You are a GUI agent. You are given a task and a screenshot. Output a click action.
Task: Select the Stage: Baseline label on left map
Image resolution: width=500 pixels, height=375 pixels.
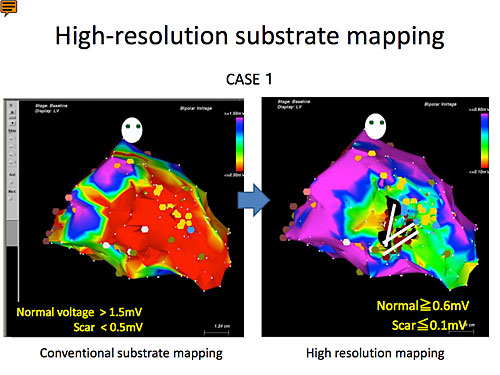point(51,106)
